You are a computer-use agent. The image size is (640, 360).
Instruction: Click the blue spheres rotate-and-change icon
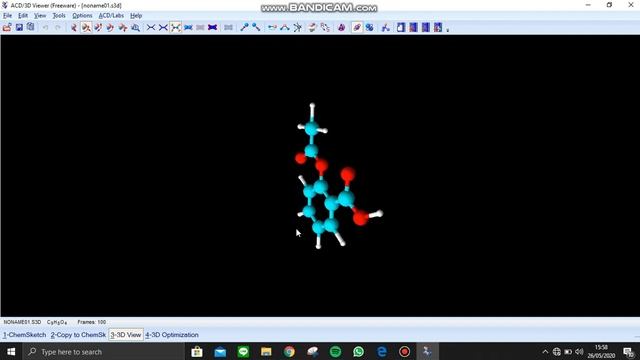pos(369,27)
